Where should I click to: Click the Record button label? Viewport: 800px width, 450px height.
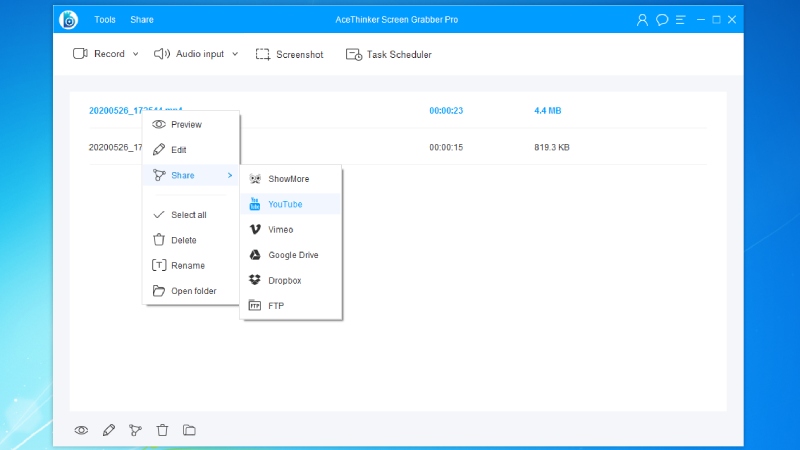[x=109, y=54]
